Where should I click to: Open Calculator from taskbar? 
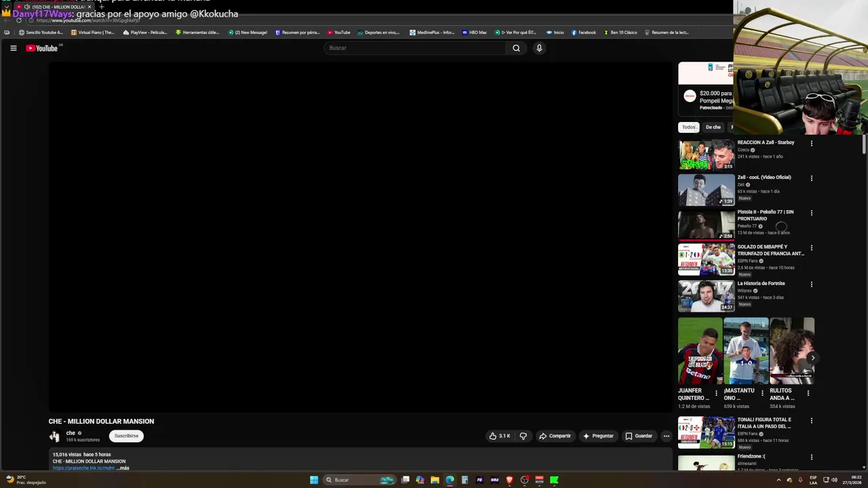[x=465, y=480]
